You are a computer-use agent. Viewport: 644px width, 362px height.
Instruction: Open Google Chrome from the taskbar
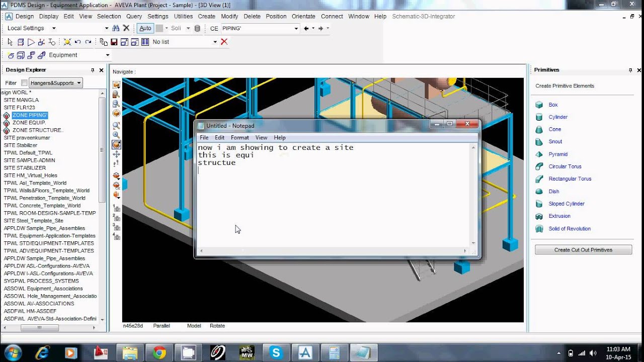(x=159, y=353)
